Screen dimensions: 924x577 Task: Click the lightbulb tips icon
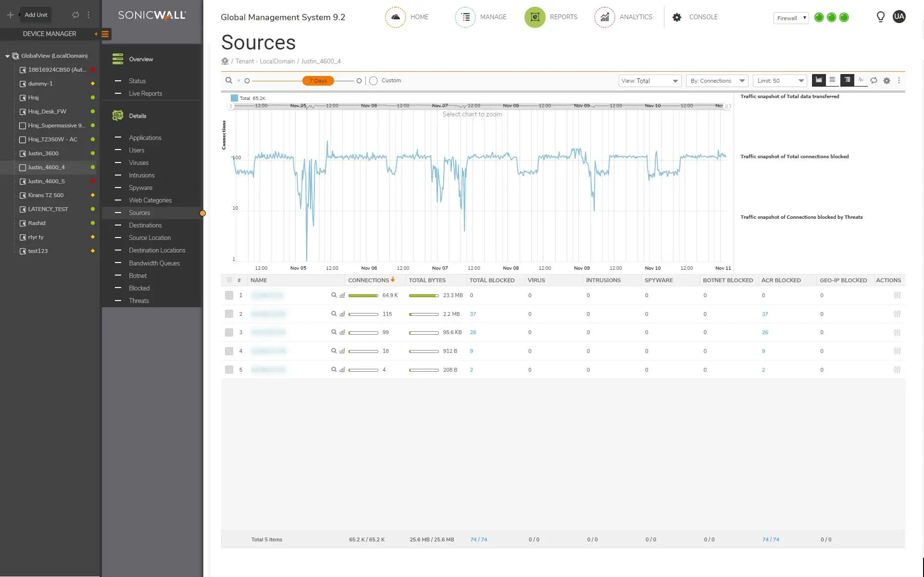point(880,17)
